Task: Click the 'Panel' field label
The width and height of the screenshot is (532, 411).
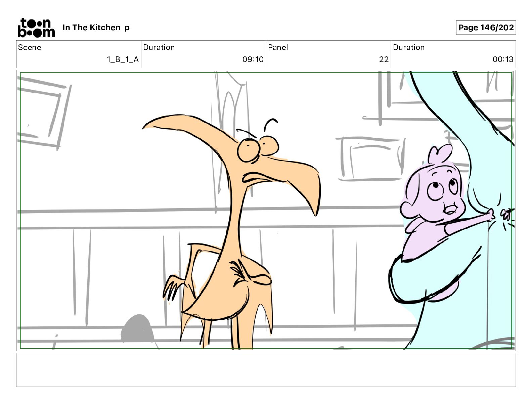Action: click(x=278, y=47)
